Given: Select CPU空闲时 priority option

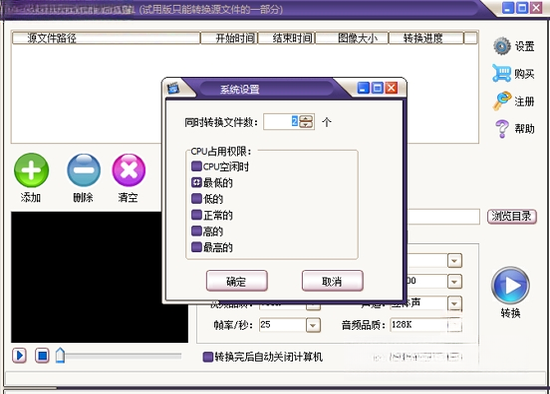Looking at the screenshot, I should coord(196,166).
